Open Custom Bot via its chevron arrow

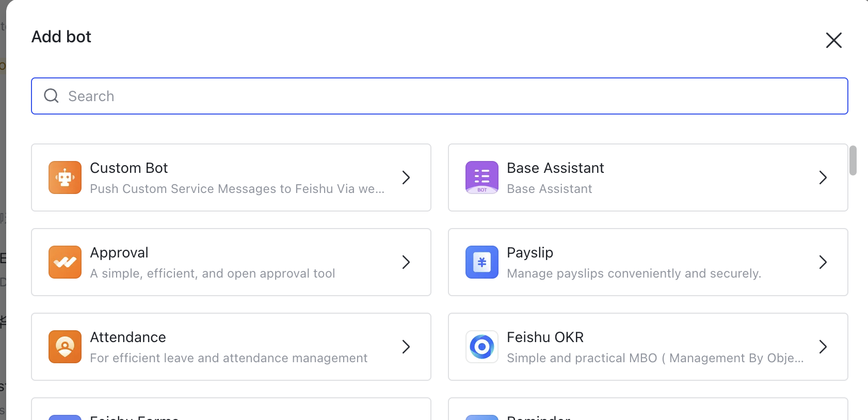(406, 177)
